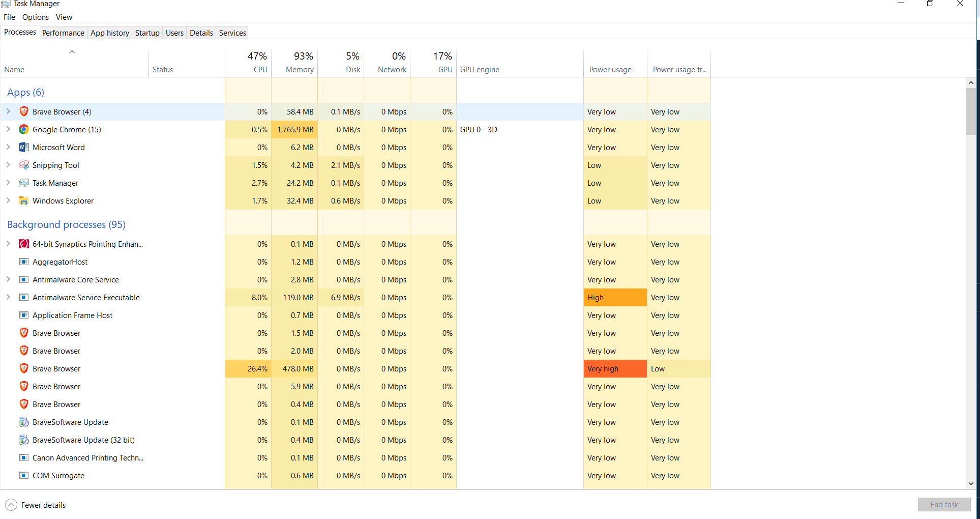Screen dimensions: 980x519
Task: Click Brave icon of the 2.0 MB process
Action: (24, 351)
